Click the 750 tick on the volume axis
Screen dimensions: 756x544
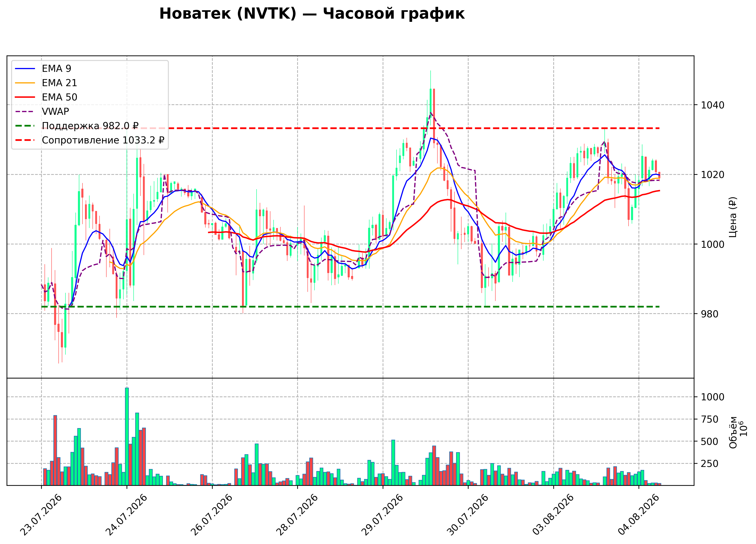(x=710, y=419)
